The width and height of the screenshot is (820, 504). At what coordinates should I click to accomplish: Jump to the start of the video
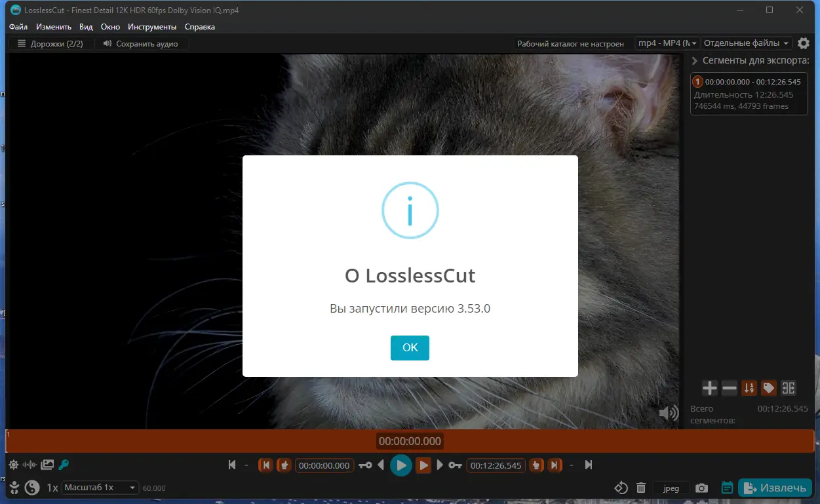point(231,465)
